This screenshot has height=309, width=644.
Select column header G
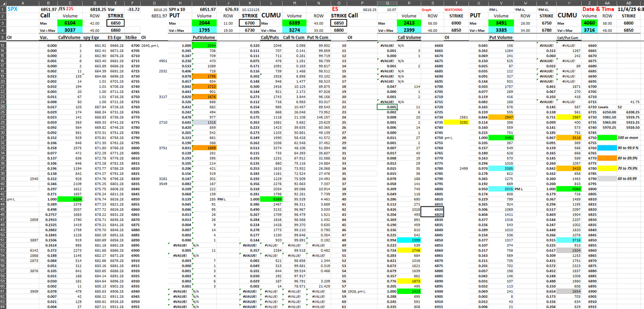coord(153,3)
